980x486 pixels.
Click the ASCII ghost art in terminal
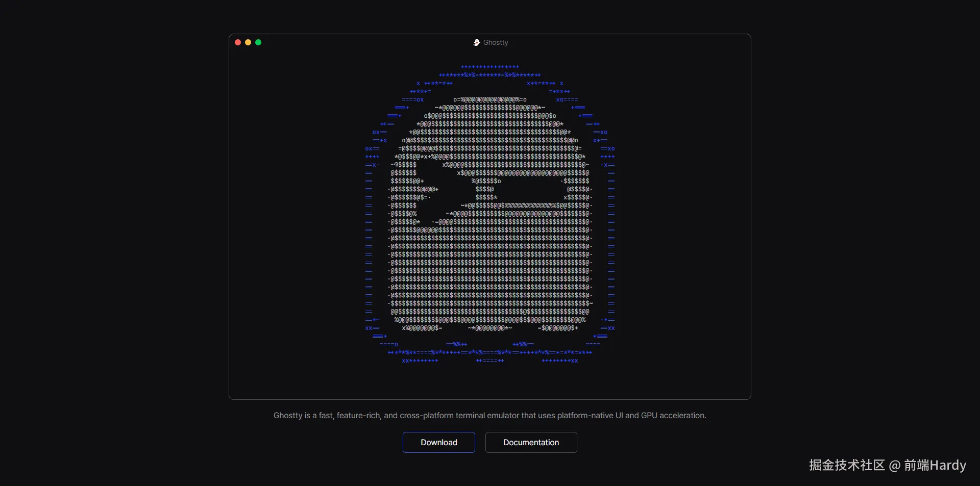pos(490,214)
